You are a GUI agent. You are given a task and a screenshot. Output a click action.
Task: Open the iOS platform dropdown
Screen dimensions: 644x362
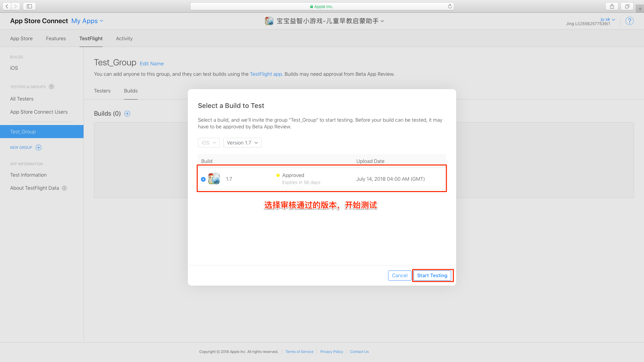point(209,143)
